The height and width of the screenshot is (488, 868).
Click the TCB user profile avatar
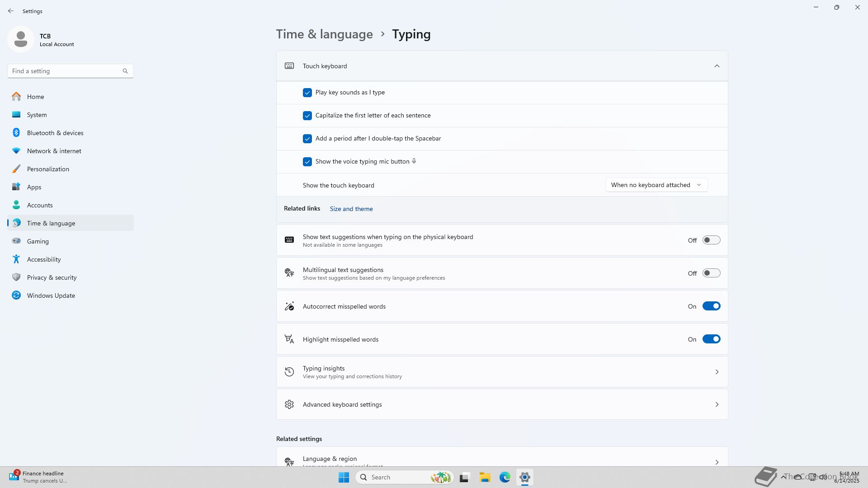21,39
